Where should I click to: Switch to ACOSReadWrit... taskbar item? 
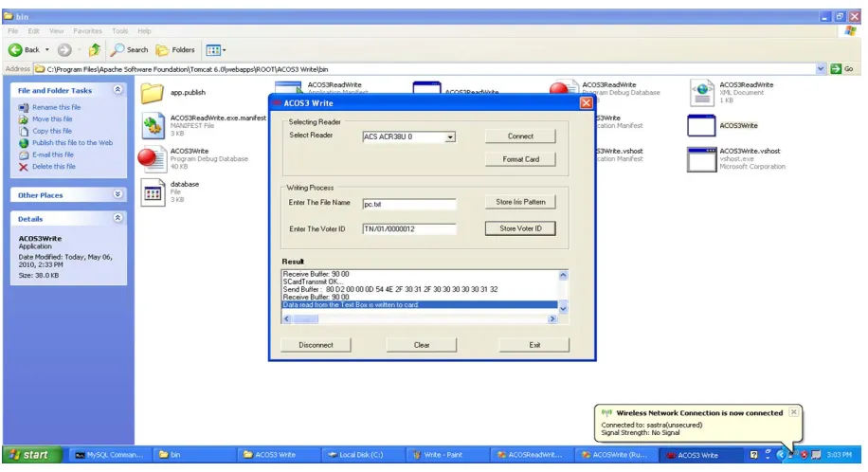[531, 455]
